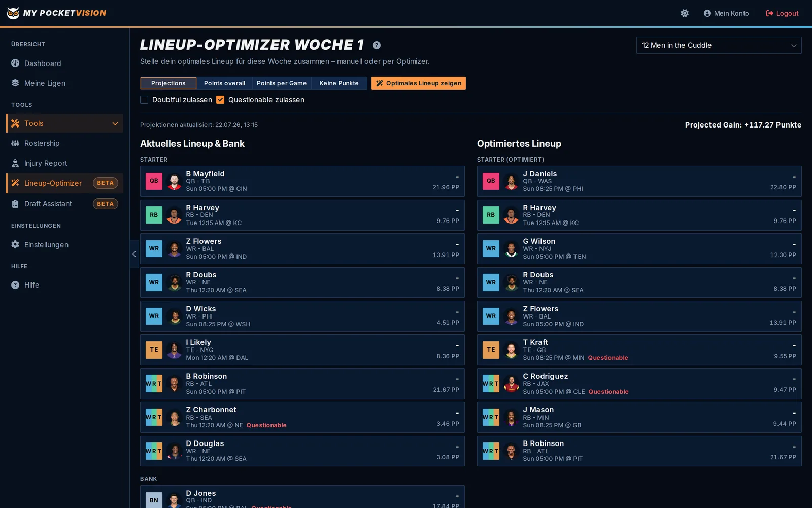This screenshot has width=812, height=508.
Task: Click WRT flex badge on Z Charbonnet row
Action: tap(154, 417)
